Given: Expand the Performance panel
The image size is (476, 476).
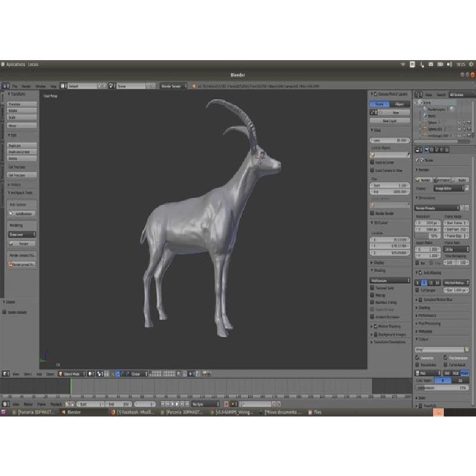Looking at the screenshot, I should tap(427, 315).
